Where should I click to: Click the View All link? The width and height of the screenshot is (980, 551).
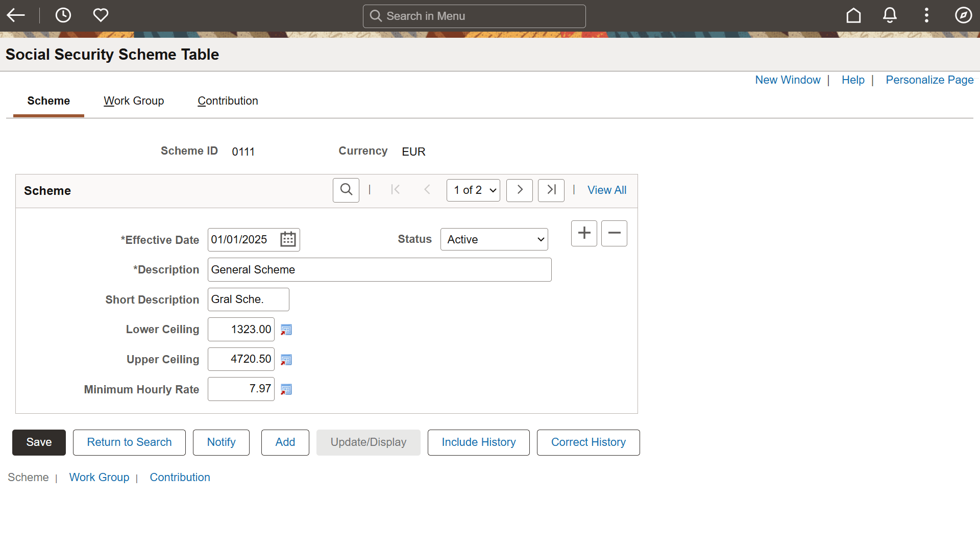coord(606,190)
